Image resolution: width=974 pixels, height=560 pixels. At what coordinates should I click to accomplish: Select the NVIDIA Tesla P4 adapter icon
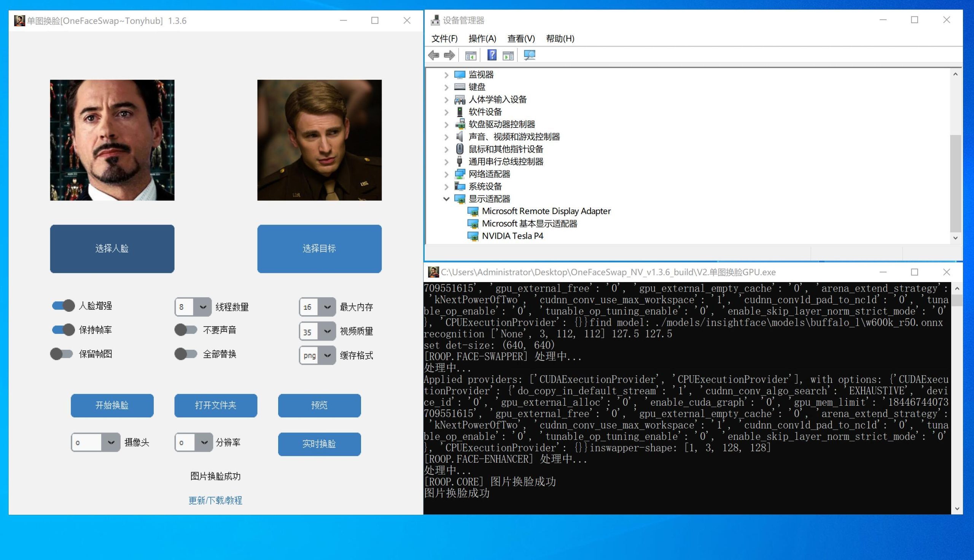pos(473,236)
